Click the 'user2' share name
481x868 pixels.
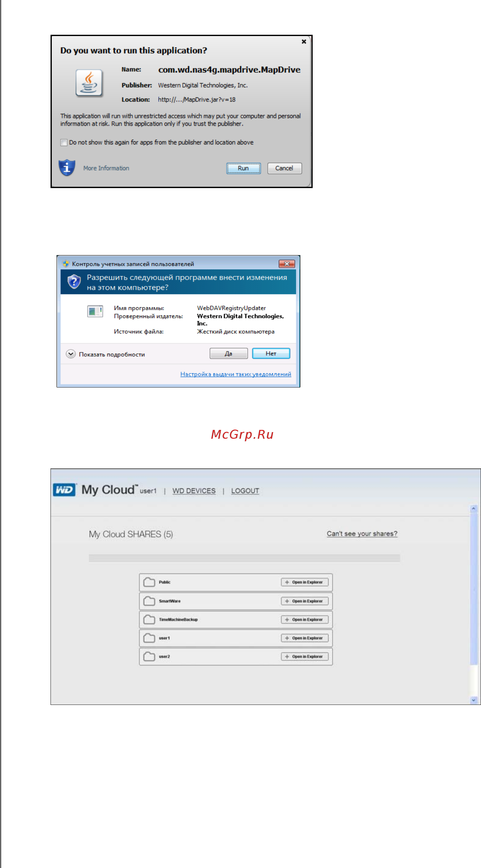pos(164,657)
